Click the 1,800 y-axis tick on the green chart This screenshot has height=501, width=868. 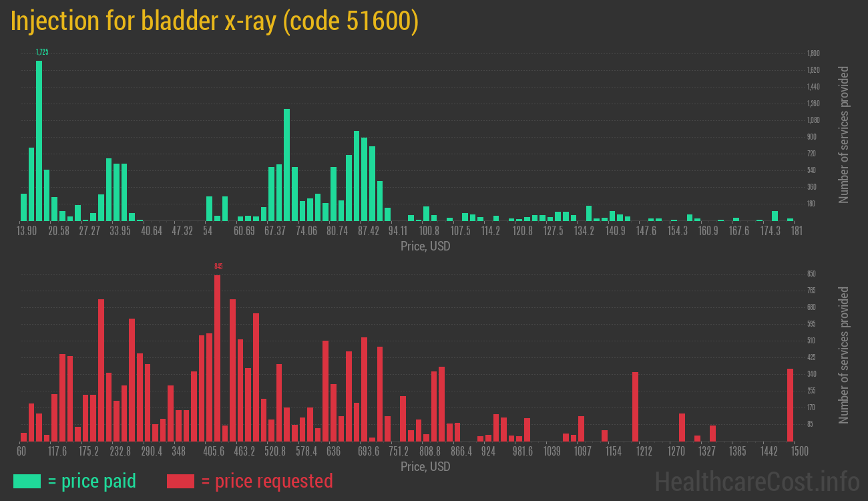pos(813,53)
